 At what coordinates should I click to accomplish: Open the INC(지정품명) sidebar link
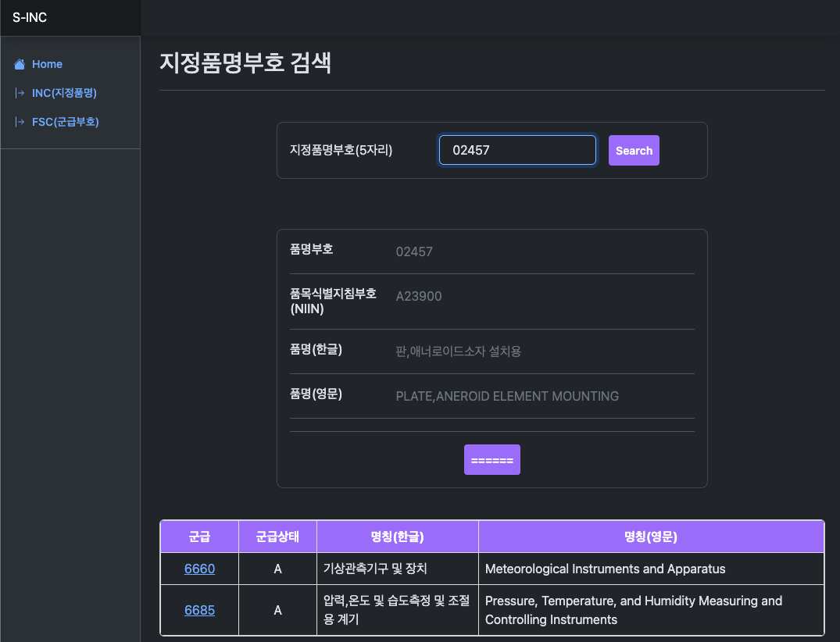point(64,93)
